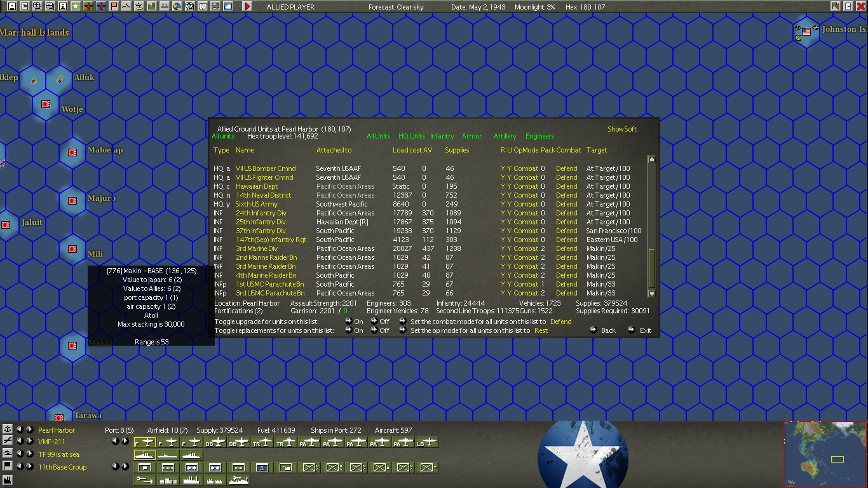Viewport: 868px width, 488px height.
Task: Select the highlighted battleship task force icon
Action: pyautogui.click(x=145, y=455)
